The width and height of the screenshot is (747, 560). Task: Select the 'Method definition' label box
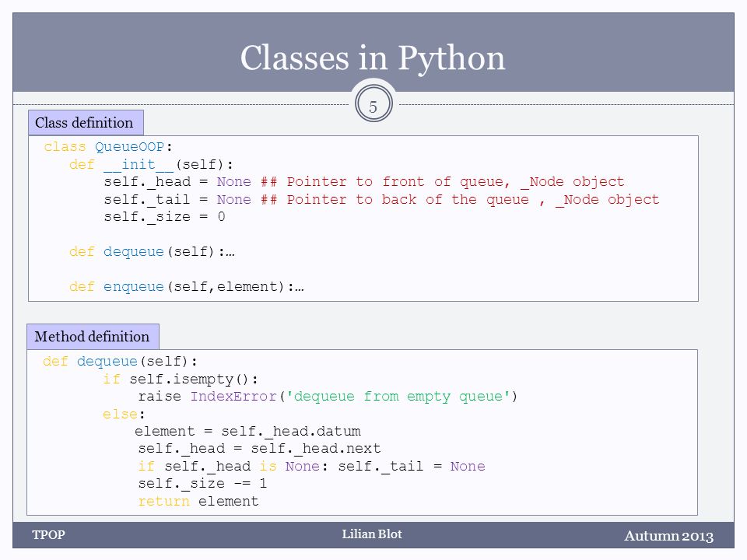coord(93,337)
